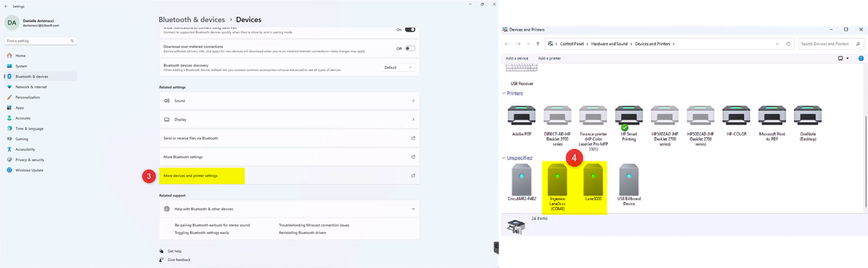The image size is (868, 268).
Task: Open Toggling Bluetooth settings easily link
Action: [202, 232]
